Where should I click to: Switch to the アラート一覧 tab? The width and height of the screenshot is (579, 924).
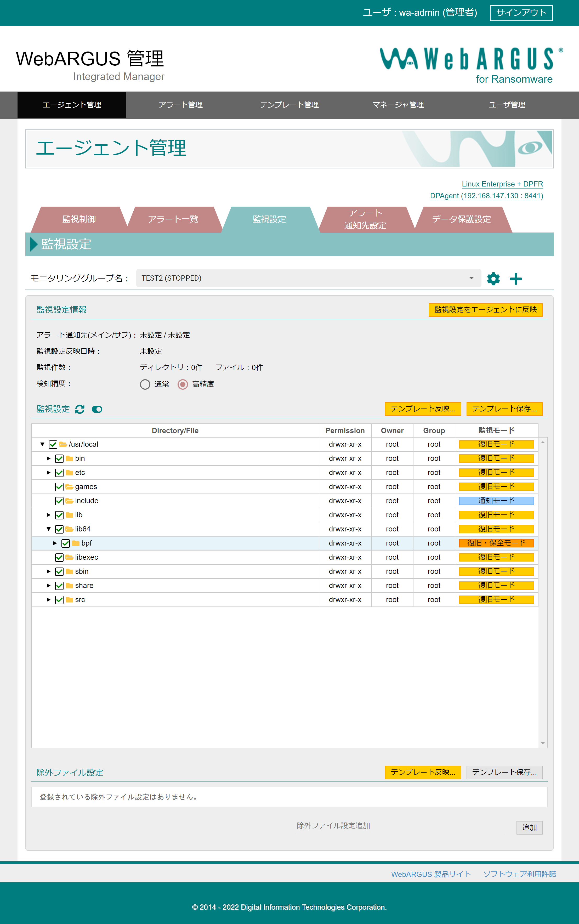tap(173, 219)
